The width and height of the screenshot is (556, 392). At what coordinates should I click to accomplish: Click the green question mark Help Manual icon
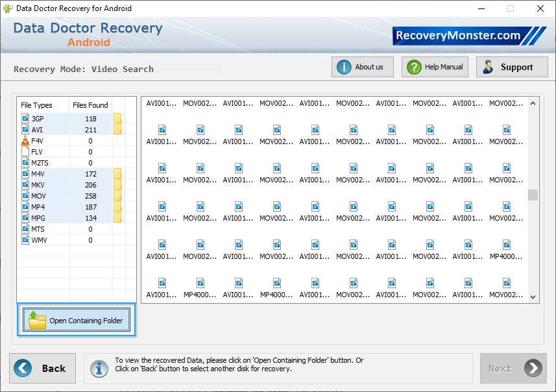413,67
